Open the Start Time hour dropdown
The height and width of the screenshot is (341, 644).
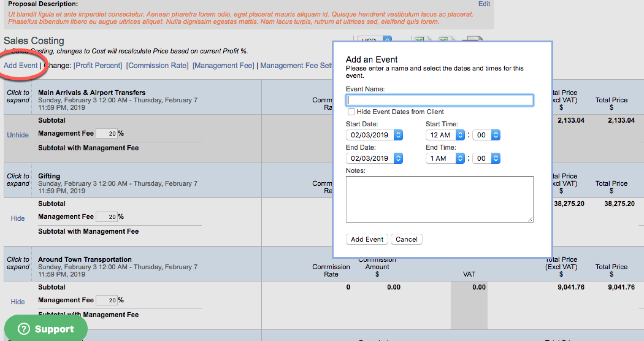[x=445, y=135]
